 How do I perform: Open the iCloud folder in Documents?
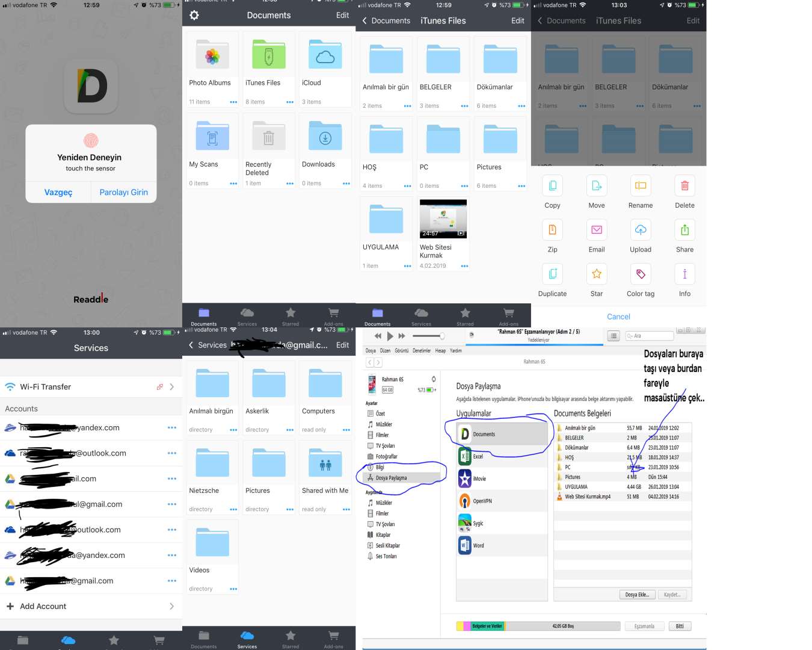325,55
